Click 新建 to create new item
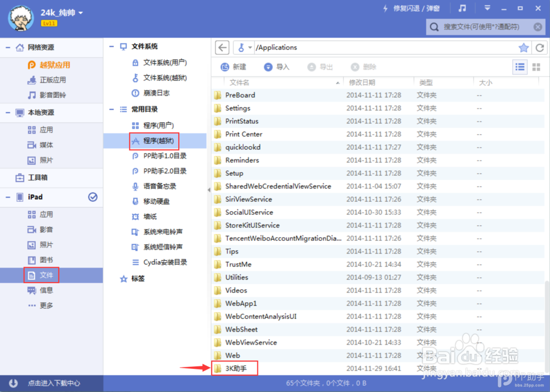Screen dimensions: 550x392 234,67
